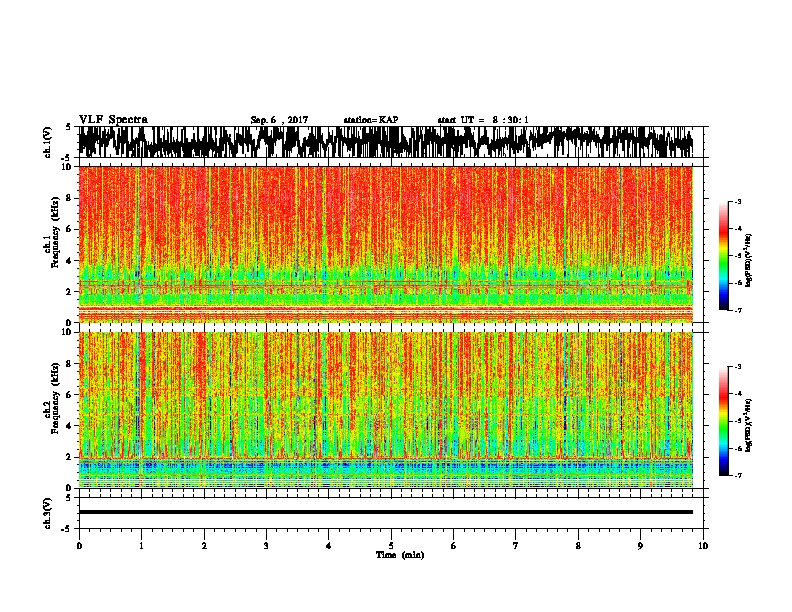Click the time axis tick label "9"
This screenshot has width=792, height=612.
pyautogui.click(x=640, y=546)
